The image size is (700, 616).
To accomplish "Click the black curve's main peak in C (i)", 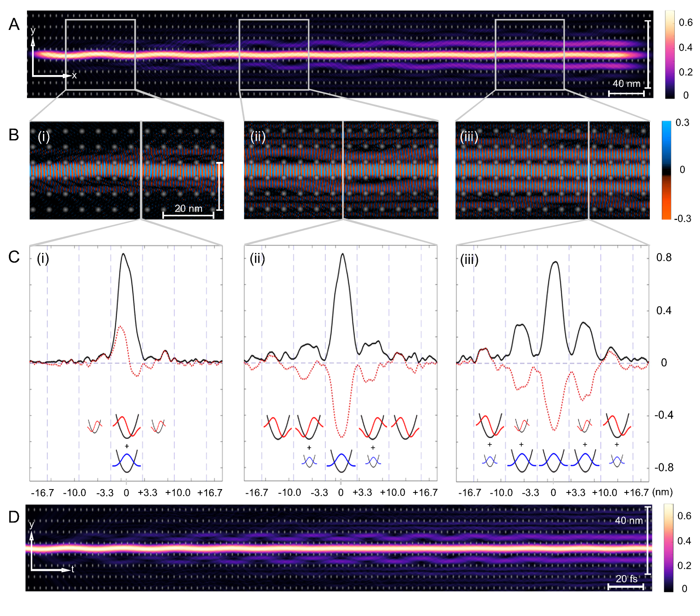I will pyautogui.click(x=123, y=254).
